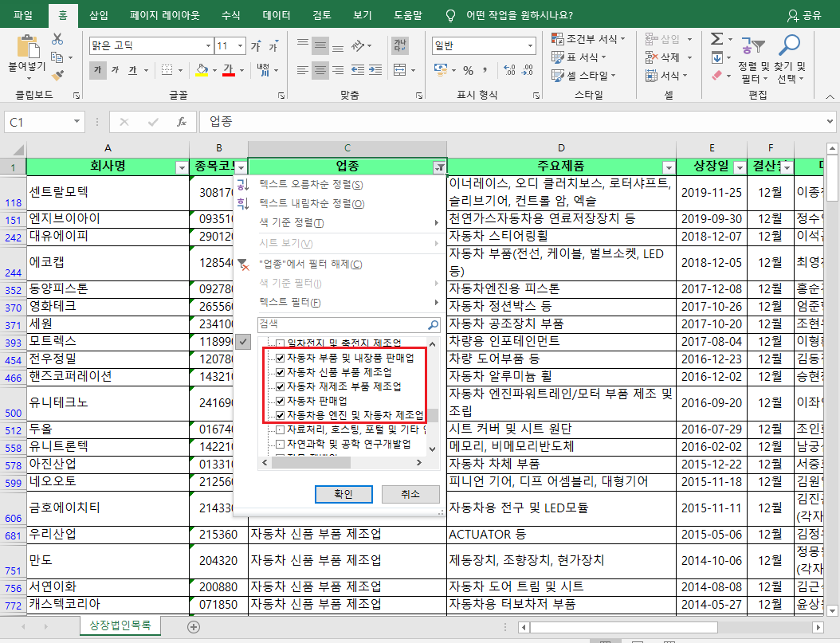This screenshot has height=643, width=840.
Task: Click the cell borders icon
Action: click(x=167, y=70)
